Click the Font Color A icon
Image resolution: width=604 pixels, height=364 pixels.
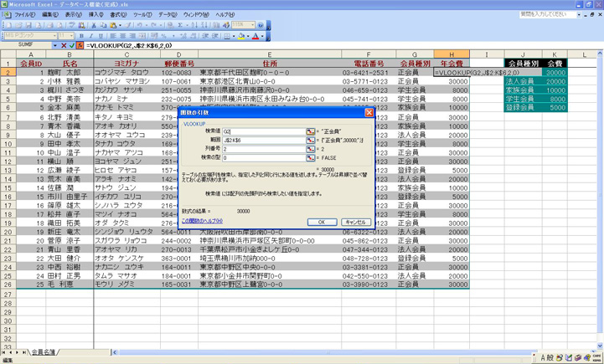[256, 36]
